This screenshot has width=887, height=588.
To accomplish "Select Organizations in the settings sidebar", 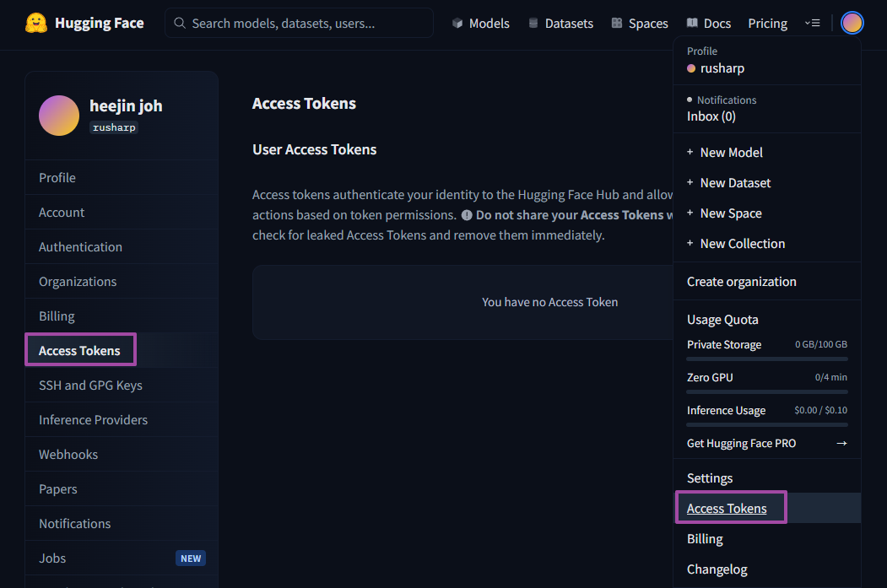I will 122,281.
